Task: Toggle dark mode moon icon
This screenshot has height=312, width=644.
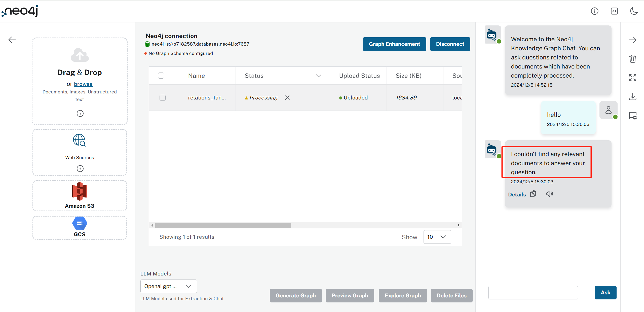Action: point(634,11)
